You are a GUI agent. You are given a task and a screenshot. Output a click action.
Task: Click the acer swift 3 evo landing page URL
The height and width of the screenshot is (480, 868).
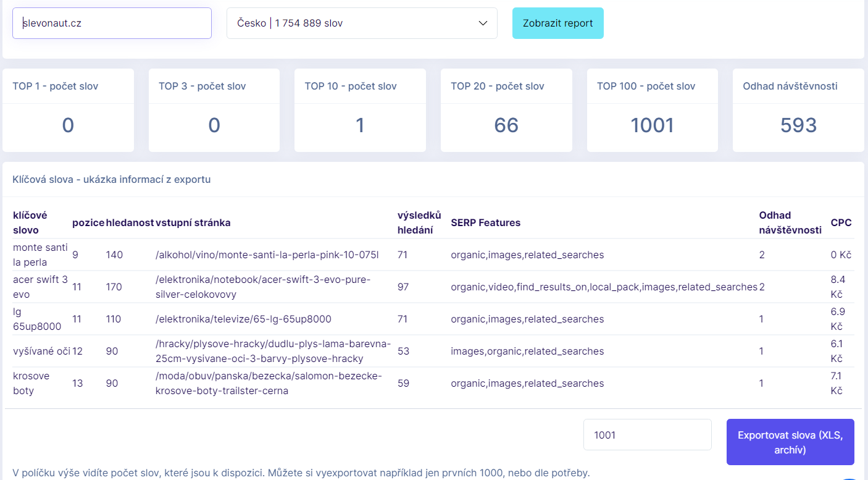(262, 287)
